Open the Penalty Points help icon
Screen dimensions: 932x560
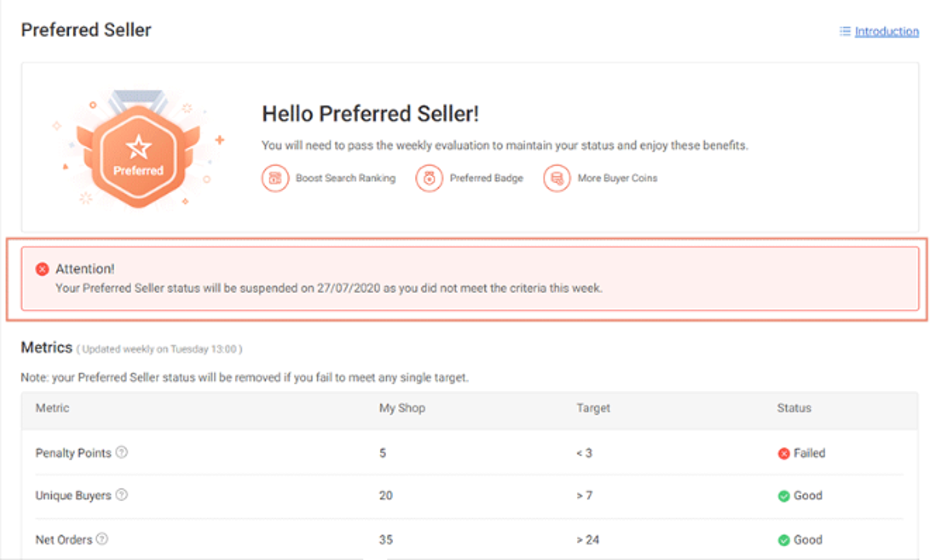pos(121,452)
